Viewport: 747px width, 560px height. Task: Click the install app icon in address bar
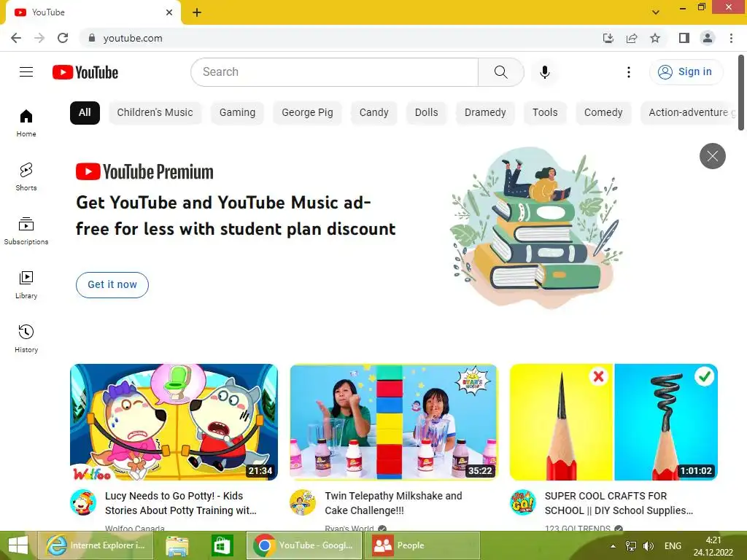[x=608, y=38]
